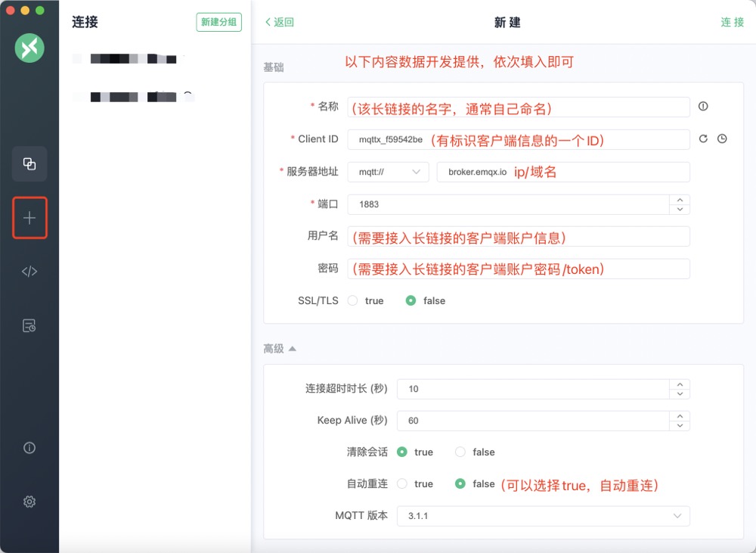Open the Script panel via the </> icon
The height and width of the screenshot is (553, 756).
[29, 271]
